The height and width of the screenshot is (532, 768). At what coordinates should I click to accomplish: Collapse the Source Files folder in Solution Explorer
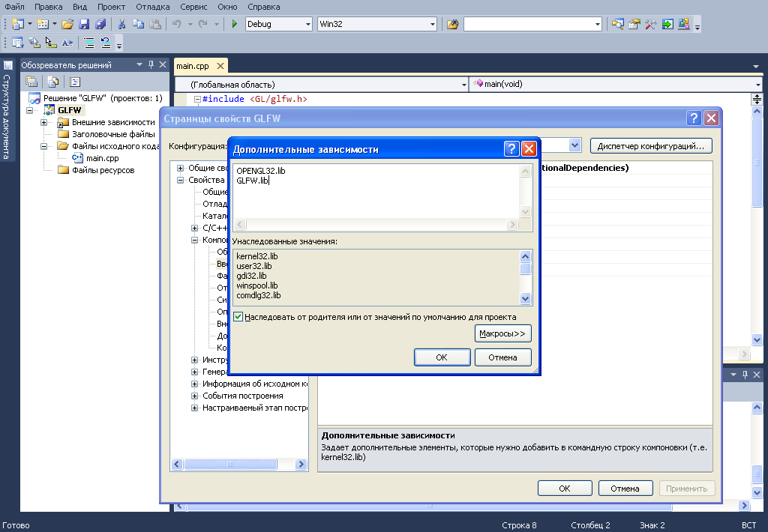tap(44, 146)
